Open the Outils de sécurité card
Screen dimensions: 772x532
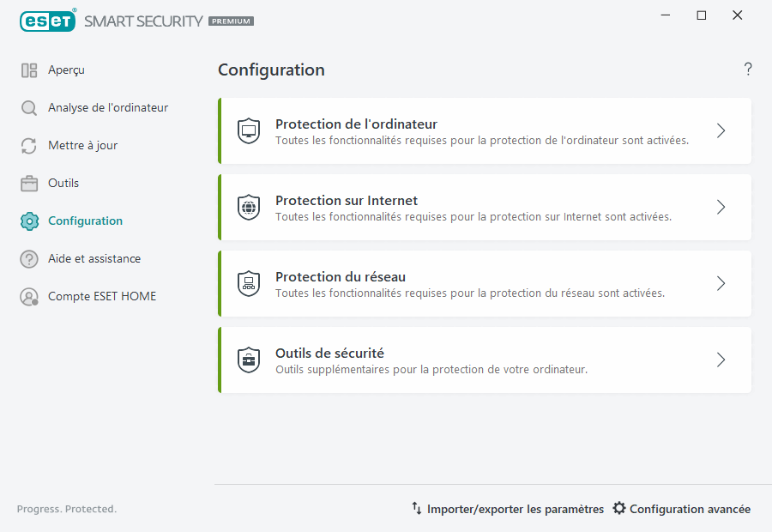pyautogui.click(x=485, y=360)
